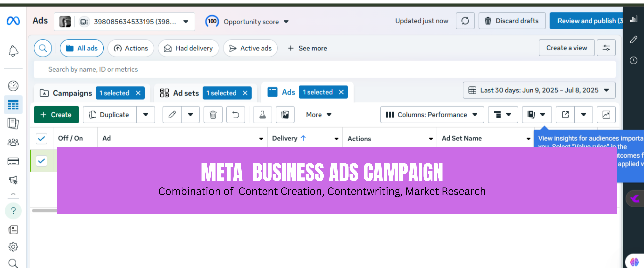644x268 pixels.
Task: Click the export share icon
Action: point(565,115)
